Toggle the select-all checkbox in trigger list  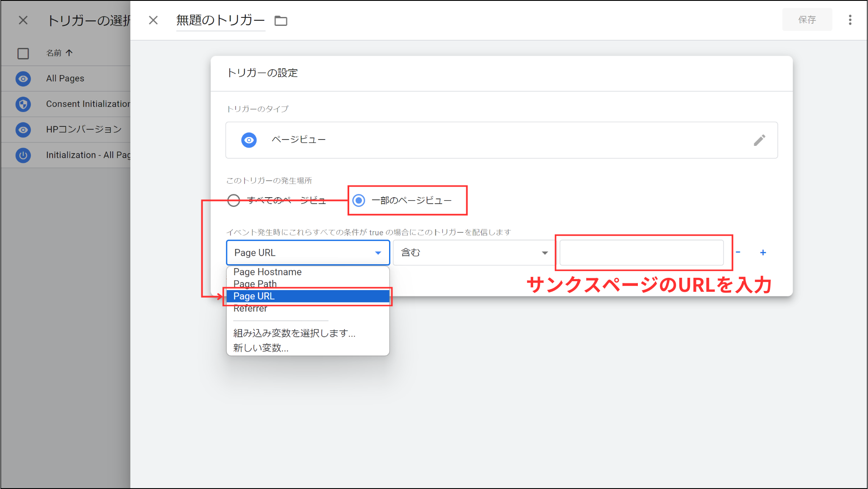coord(23,53)
